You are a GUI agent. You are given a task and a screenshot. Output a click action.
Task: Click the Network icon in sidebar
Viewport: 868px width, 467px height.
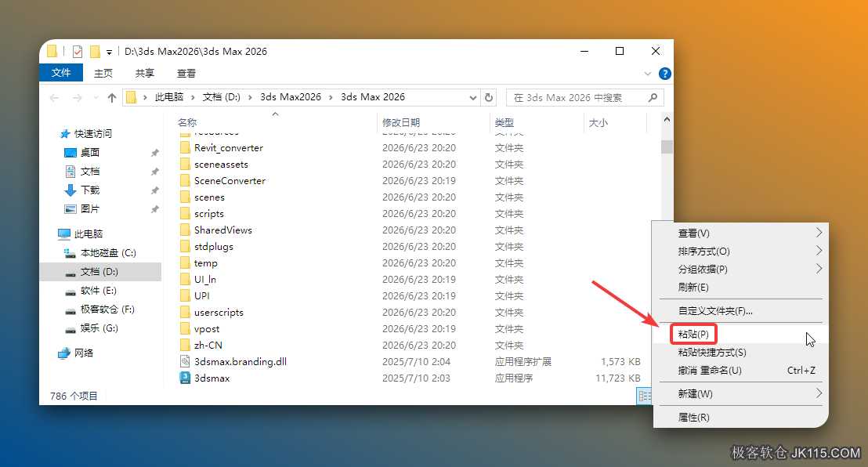(x=64, y=353)
